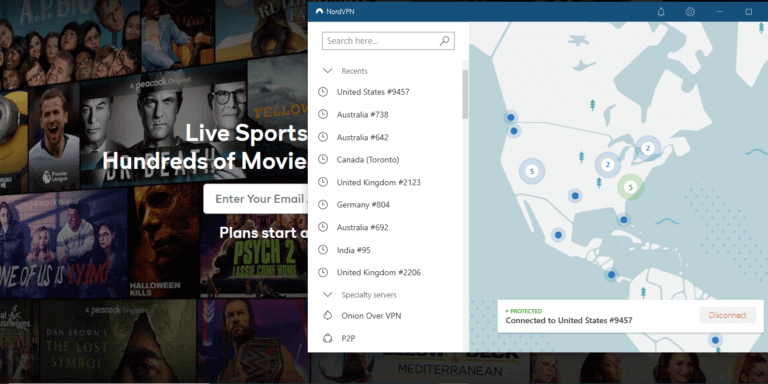Click clock icon beside United Kingdom #2206
Viewport: 768px width, 384px height.
tap(323, 272)
